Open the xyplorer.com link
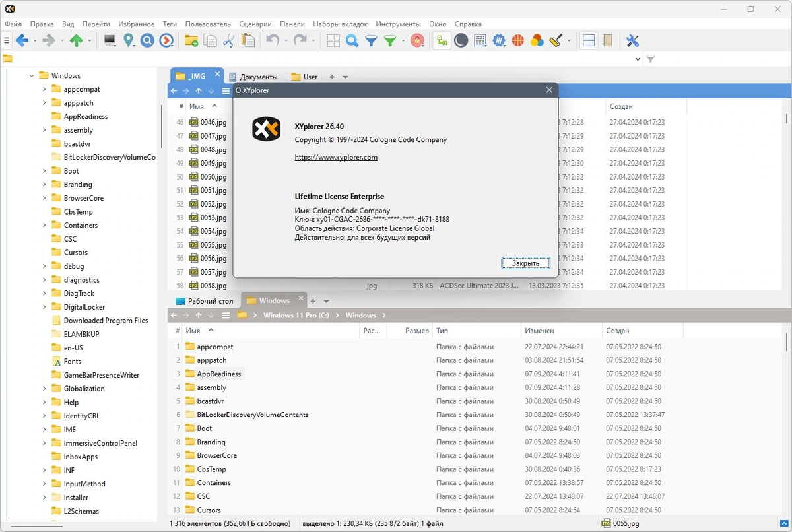This screenshot has width=792, height=532. (x=336, y=158)
